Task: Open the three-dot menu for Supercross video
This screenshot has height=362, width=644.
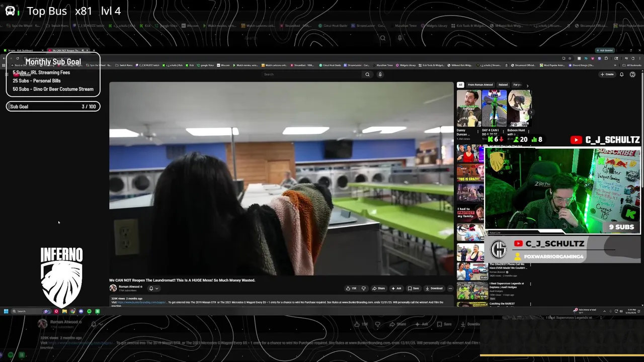Action: (x=530, y=284)
